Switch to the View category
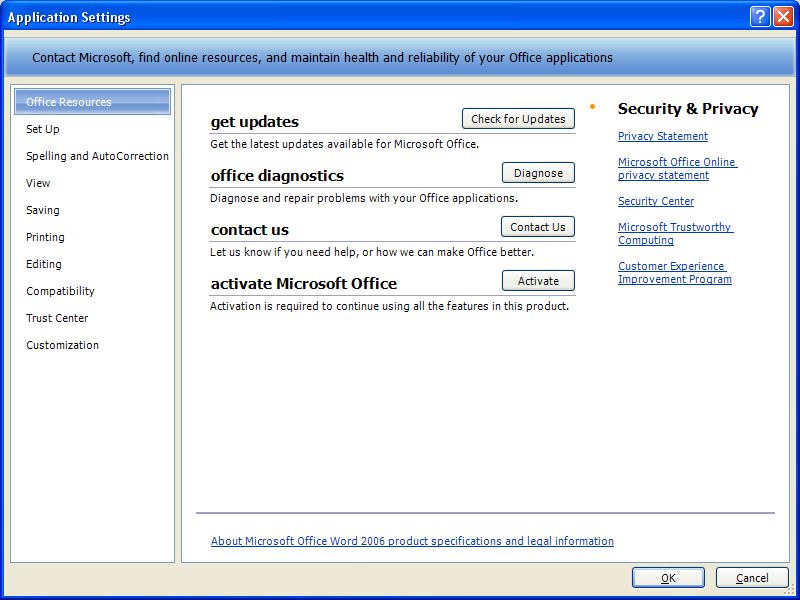The width and height of the screenshot is (800, 600). pos(38,183)
